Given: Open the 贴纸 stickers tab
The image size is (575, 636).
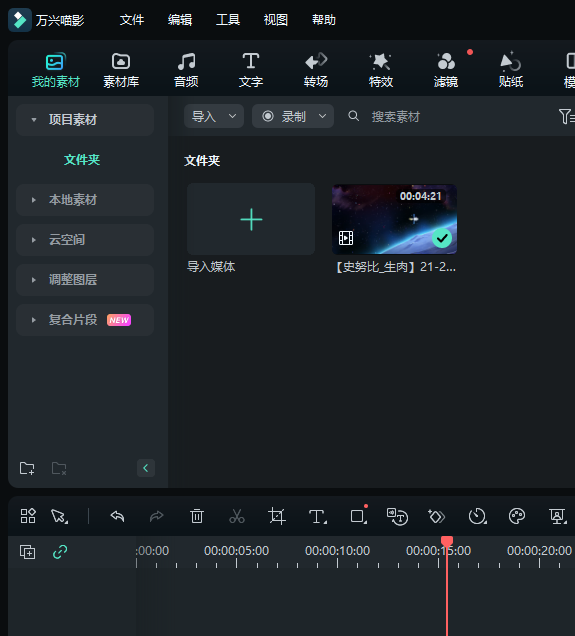Looking at the screenshot, I should point(511,70).
